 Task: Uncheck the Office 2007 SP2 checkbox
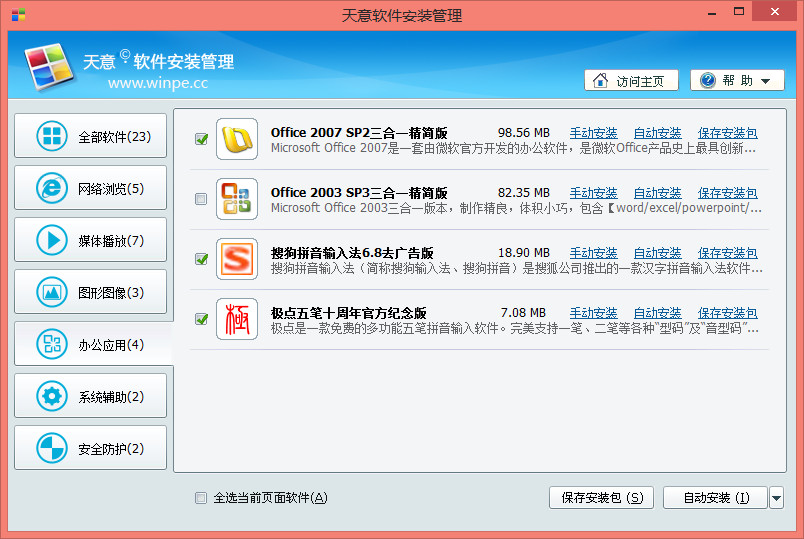pos(201,139)
